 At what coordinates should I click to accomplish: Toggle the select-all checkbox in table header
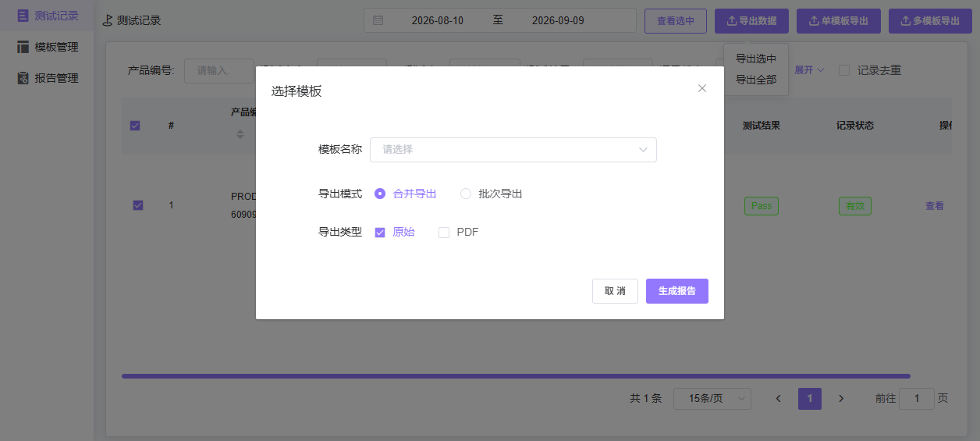(135, 126)
